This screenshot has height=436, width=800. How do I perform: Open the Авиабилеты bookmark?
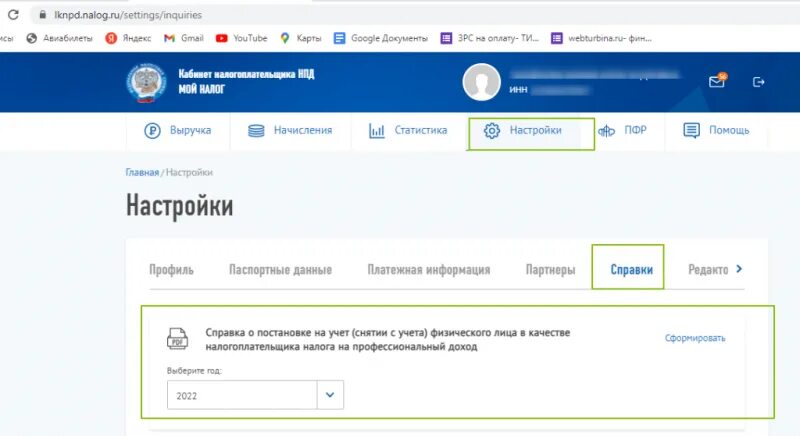(60, 38)
